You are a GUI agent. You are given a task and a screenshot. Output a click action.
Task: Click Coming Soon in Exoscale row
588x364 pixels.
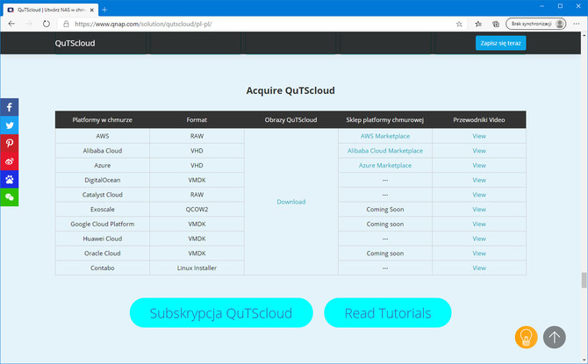coord(385,209)
